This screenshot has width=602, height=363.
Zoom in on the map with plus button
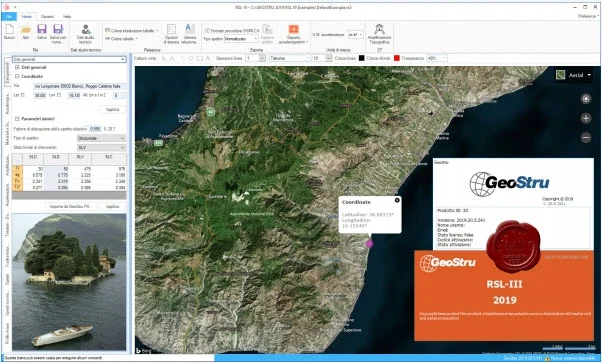(585, 118)
